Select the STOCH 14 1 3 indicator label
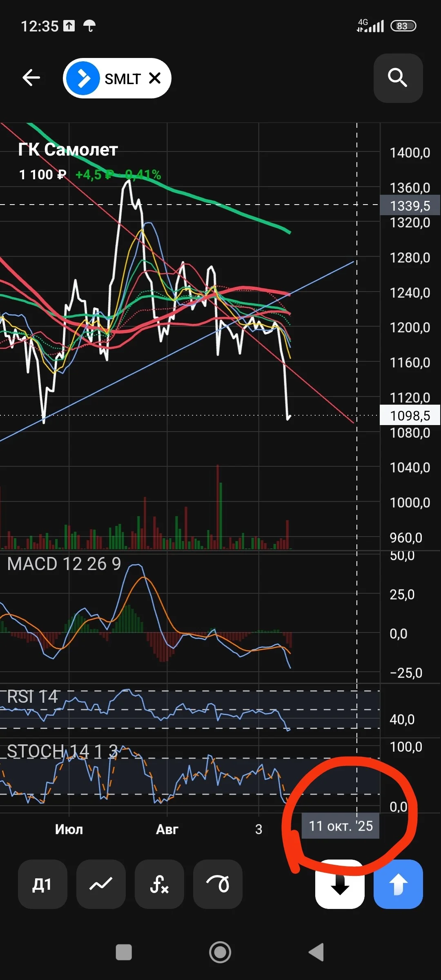The height and width of the screenshot is (980, 441). pyautogui.click(x=62, y=751)
